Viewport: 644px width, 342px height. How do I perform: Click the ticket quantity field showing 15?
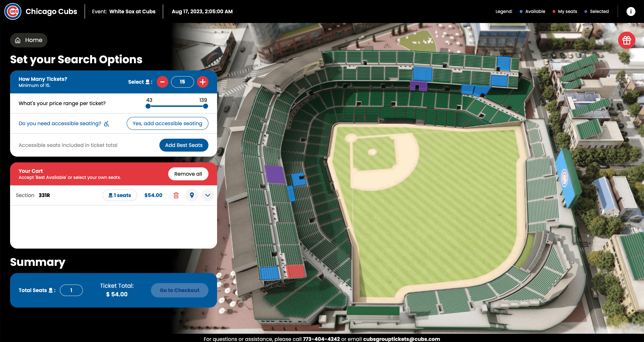(x=183, y=82)
